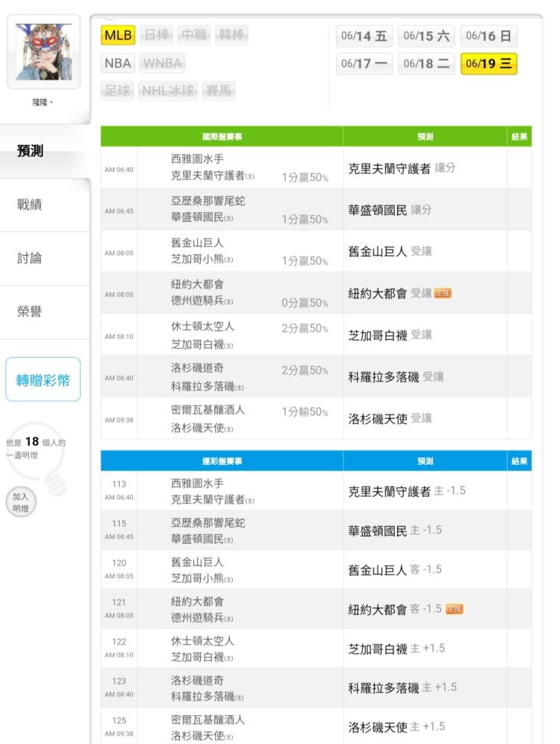Screen dimensions: 560x744
Task: Click 舊金山巨人 客 -1.5 prediction
Action: tap(395, 570)
